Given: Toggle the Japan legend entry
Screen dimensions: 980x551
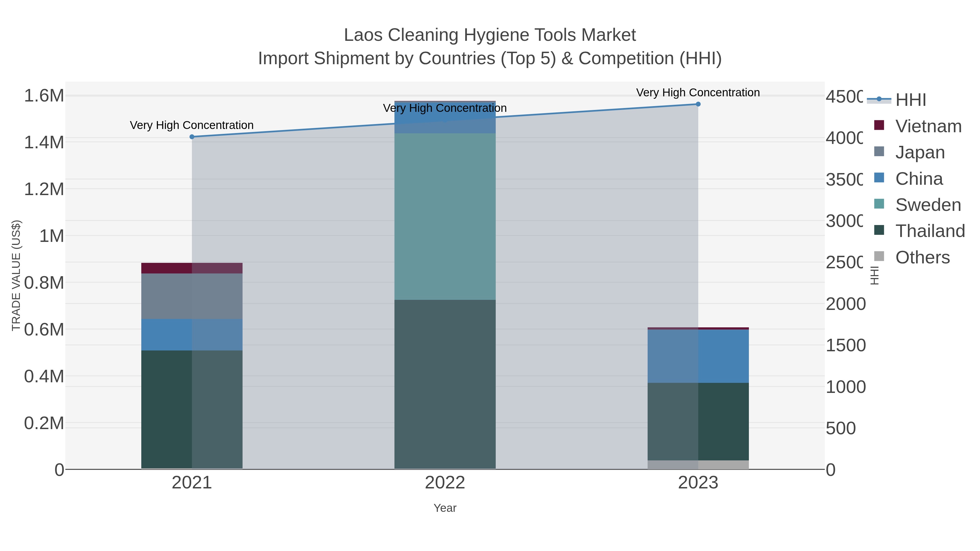Looking at the screenshot, I should click(x=909, y=152).
